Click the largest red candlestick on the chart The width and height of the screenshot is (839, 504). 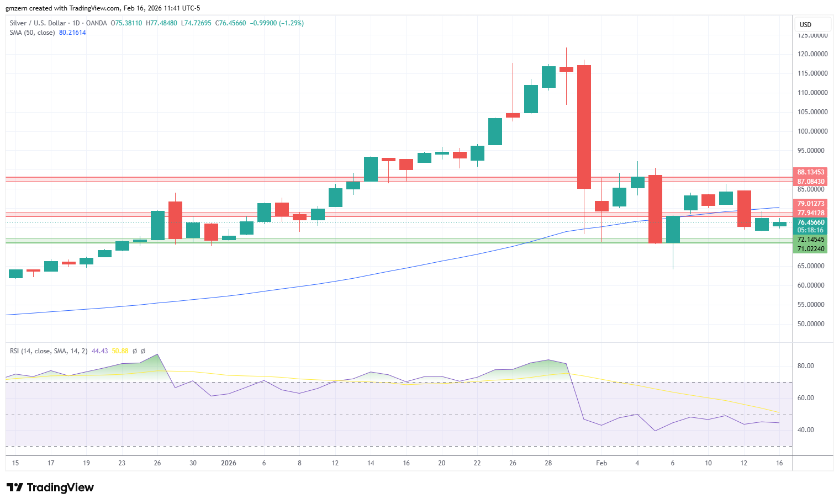pos(584,127)
